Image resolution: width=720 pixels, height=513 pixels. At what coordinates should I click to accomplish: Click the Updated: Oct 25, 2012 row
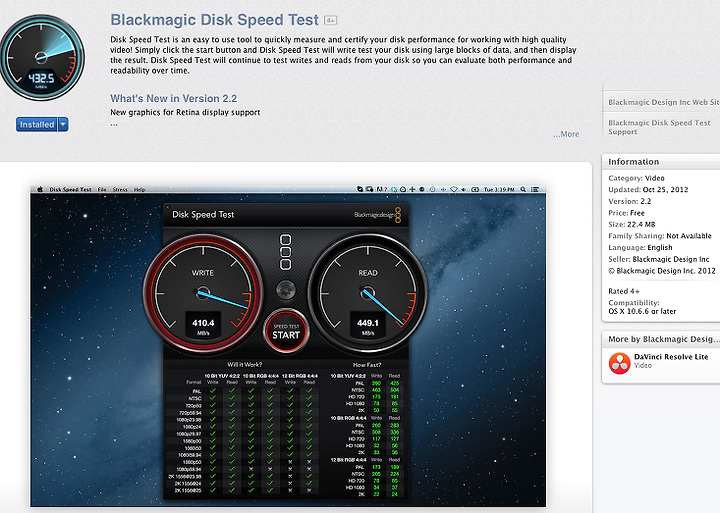(648, 190)
